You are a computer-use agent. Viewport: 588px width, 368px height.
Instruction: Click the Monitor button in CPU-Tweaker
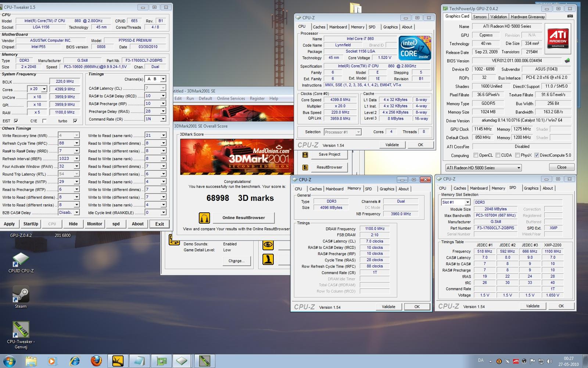tap(94, 224)
